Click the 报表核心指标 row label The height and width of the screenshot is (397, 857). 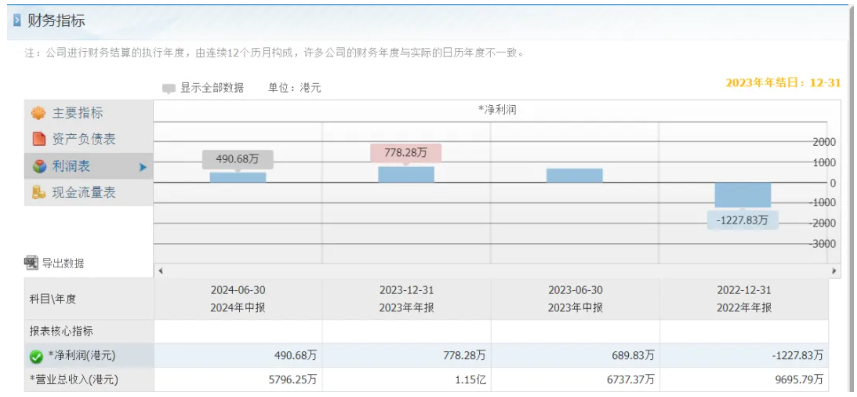coord(61,331)
